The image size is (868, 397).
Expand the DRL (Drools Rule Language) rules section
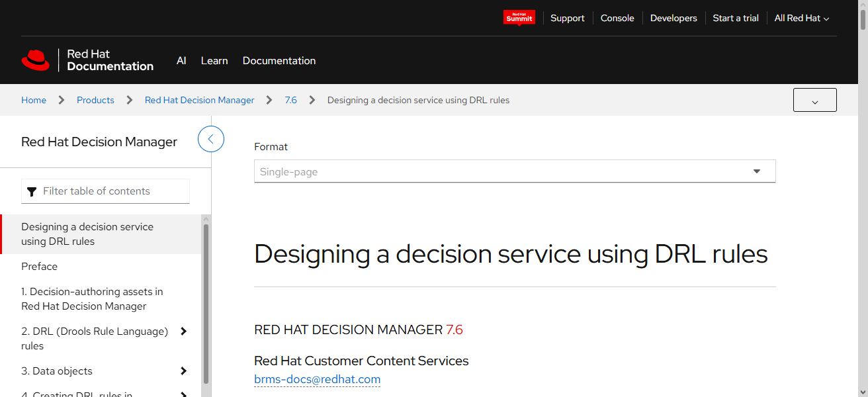click(183, 331)
